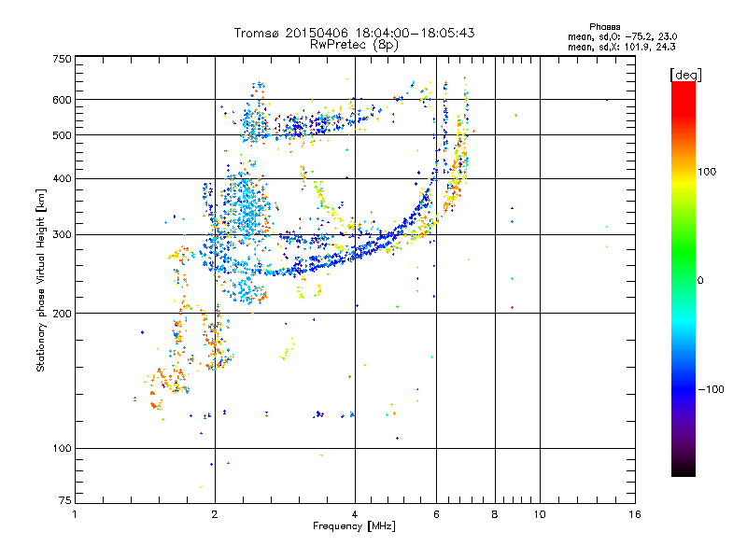Click the 16 MHz tick label

tap(635, 514)
